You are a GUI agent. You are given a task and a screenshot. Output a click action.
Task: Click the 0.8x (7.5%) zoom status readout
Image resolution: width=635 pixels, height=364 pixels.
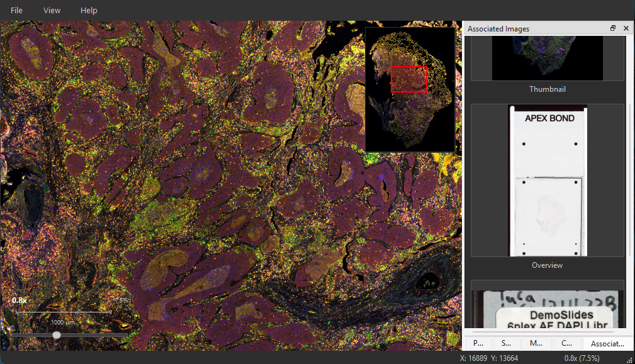pyautogui.click(x=582, y=358)
